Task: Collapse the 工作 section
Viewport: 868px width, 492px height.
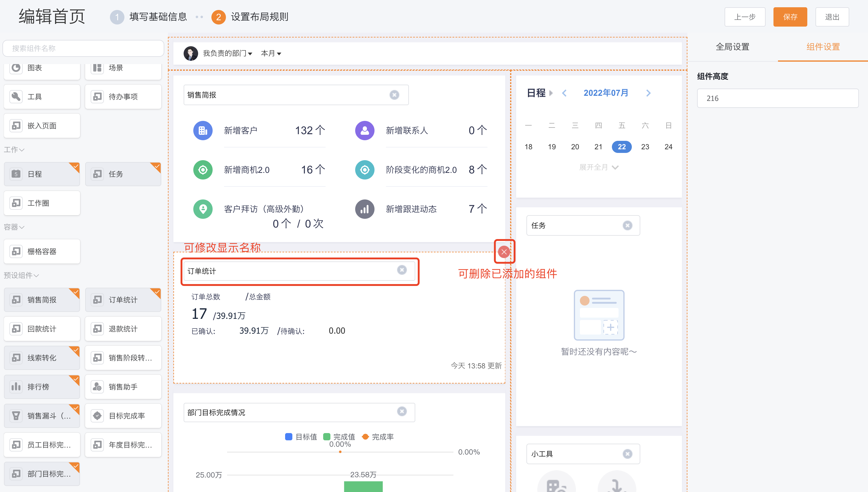Action: pyautogui.click(x=14, y=150)
